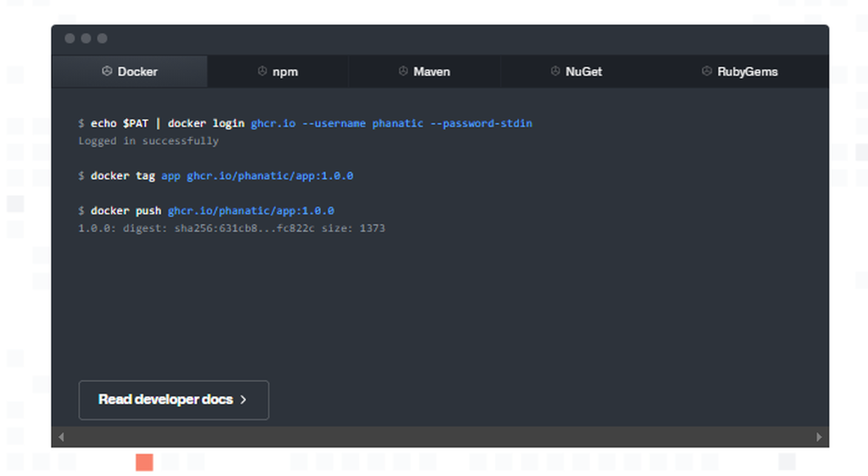Switch to the Docker tab
This screenshot has width=868, height=476.
pos(129,71)
